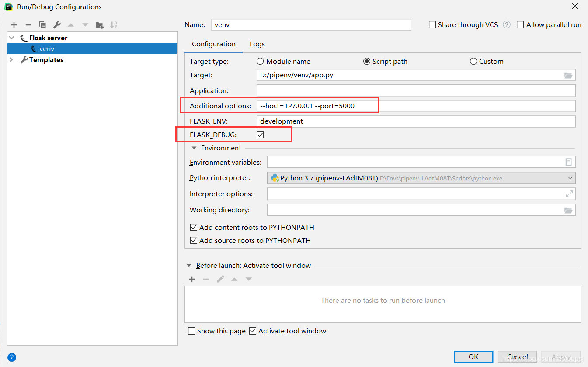The height and width of the screenshot is (367, 588).
Task: Enable Share through VCS
Action: (x=432, y=25)
